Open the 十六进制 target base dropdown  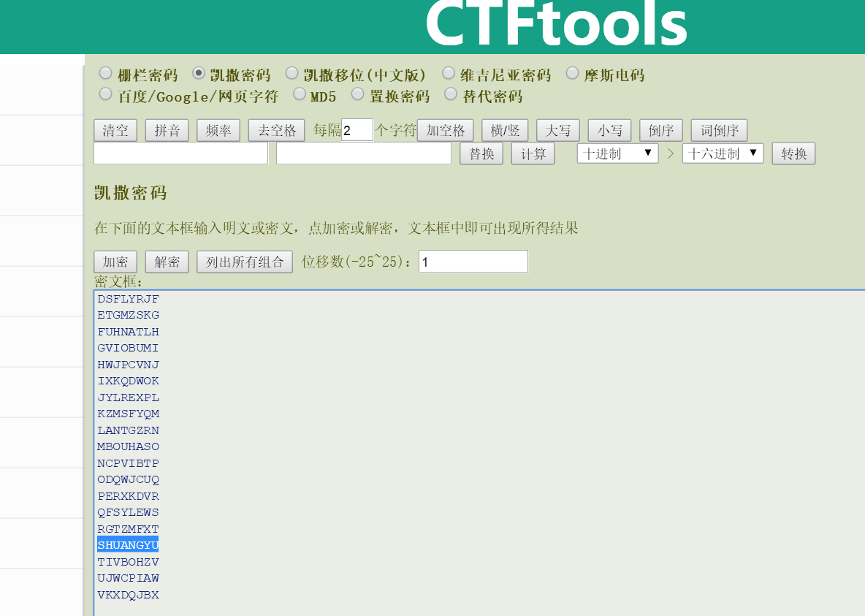click(x=723, y=153)
